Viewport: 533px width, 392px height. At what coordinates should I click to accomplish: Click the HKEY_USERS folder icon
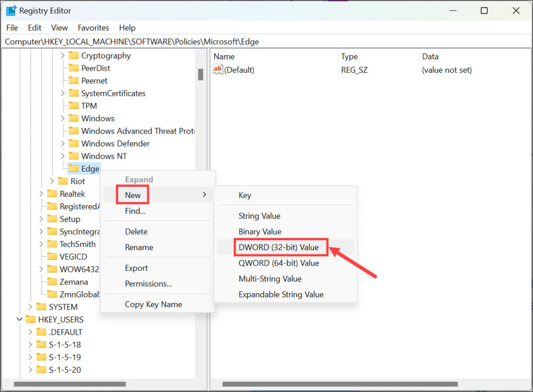tap(31, 319)
